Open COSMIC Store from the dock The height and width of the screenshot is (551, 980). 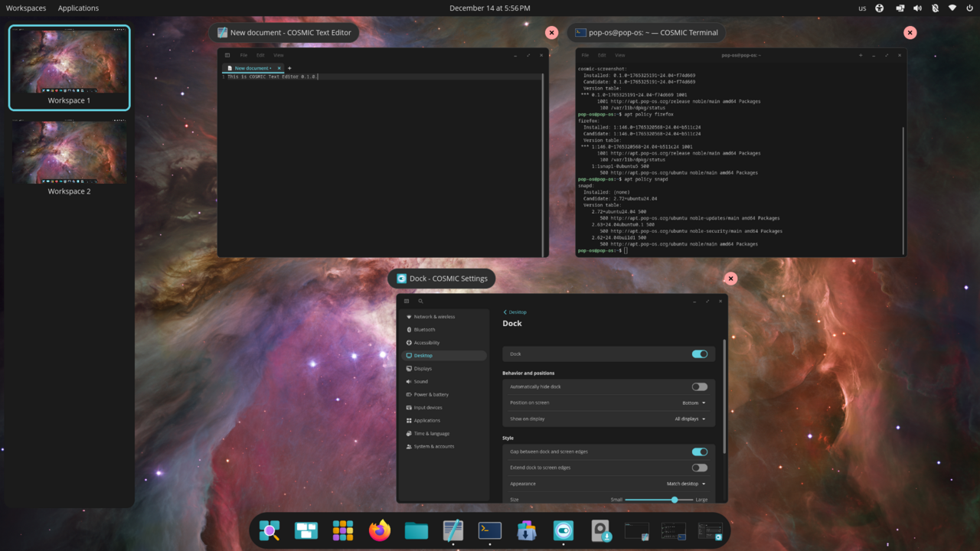[527, 530]
